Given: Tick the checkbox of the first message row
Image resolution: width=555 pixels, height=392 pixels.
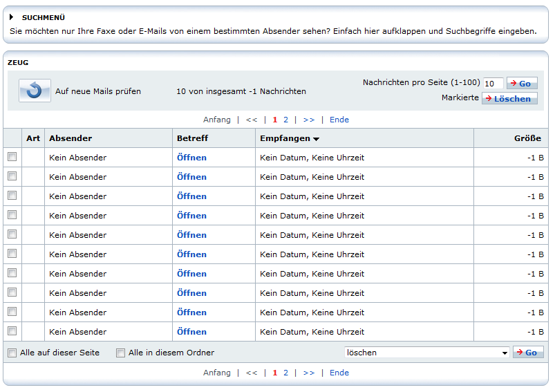Looking at the screenshot, I should pyautogui.click(x=12, y=157).
